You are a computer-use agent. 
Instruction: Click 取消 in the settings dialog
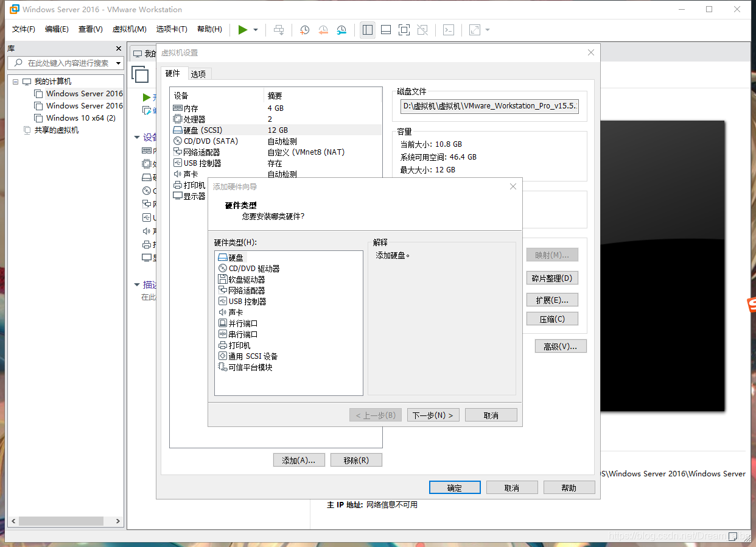[x=512, y=488]
